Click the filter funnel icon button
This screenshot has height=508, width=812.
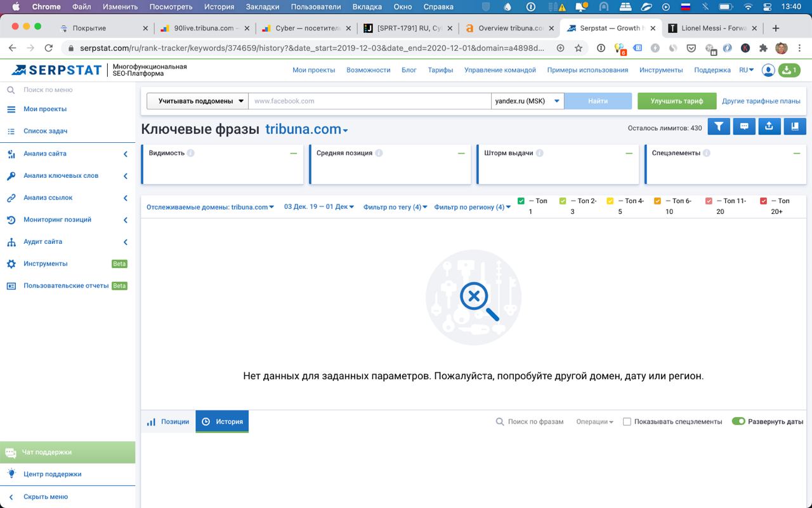719,126
